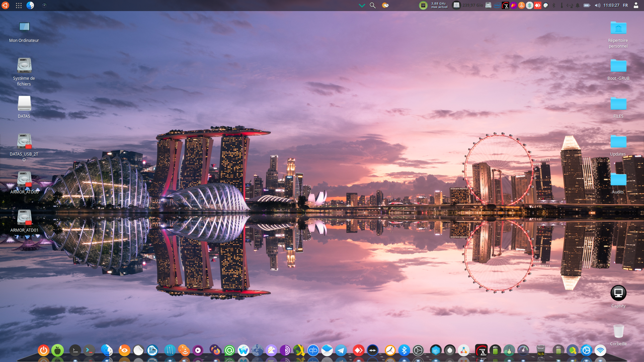Open the FILES folder on desktop
The image size is (644, 362).
[618, 103]
